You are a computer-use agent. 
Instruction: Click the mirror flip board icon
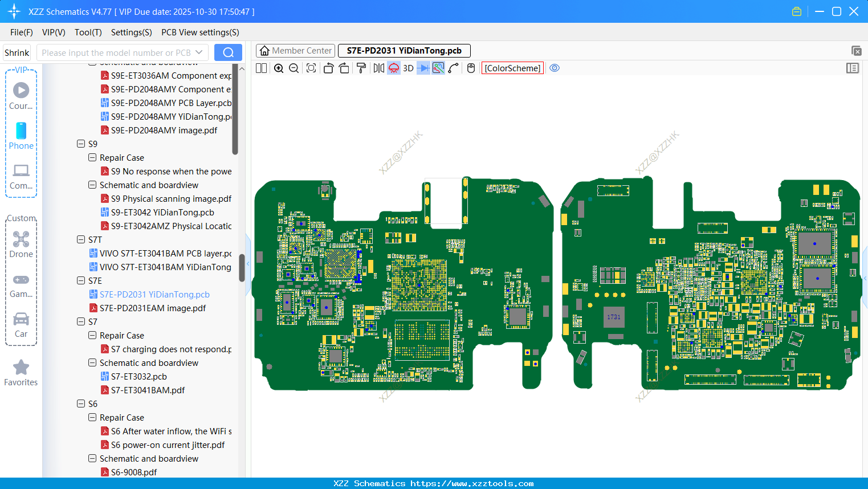coord(378,68)
